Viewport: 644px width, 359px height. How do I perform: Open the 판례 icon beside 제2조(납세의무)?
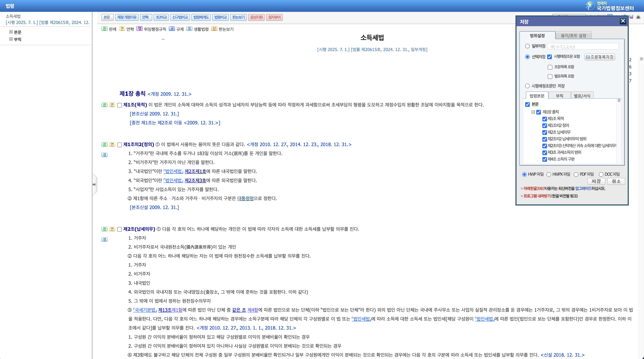[105, 229]
